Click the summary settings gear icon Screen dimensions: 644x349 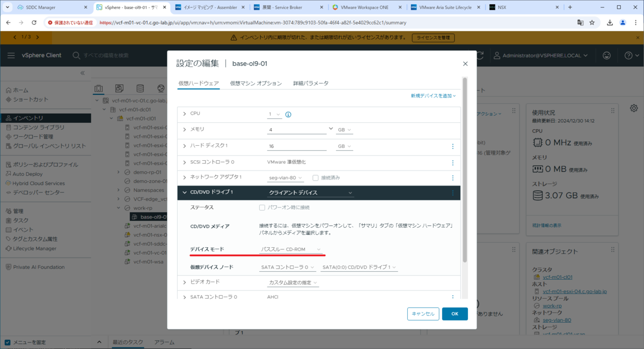(634, 108)
